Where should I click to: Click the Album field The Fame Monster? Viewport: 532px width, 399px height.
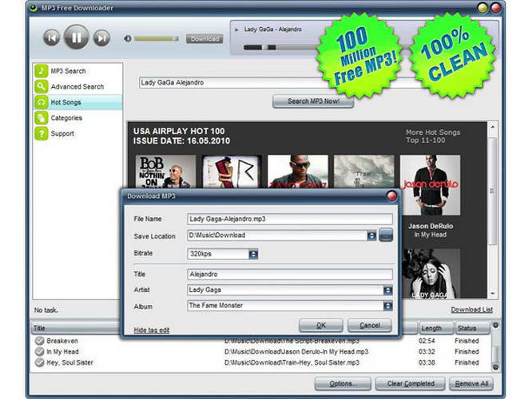(x=285, y=306)
